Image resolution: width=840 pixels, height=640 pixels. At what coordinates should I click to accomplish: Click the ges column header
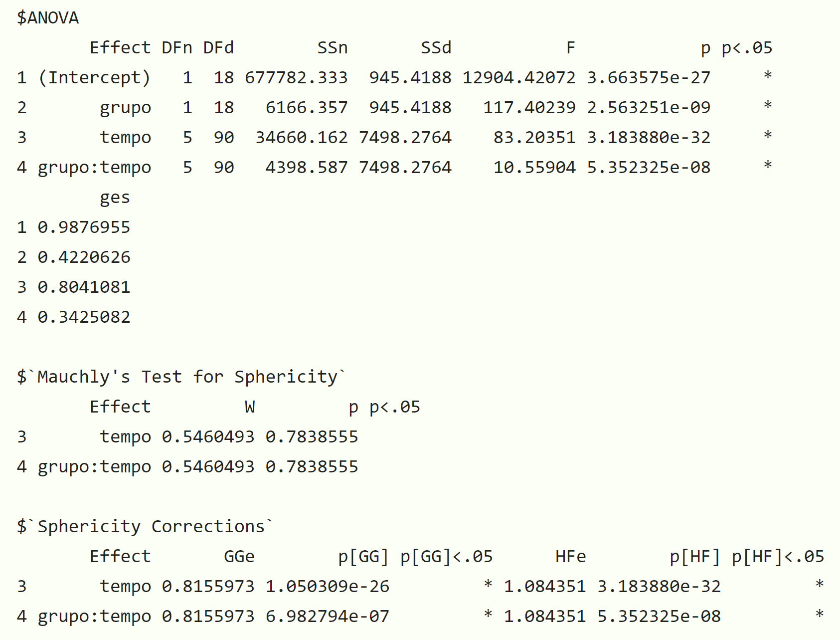(x=115, y=199)
